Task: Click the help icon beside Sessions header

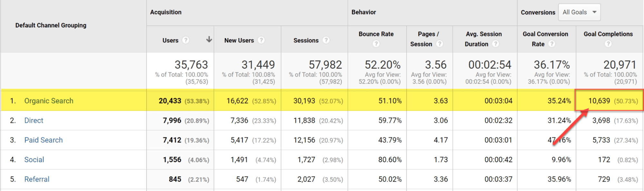Action: point(326,40)
